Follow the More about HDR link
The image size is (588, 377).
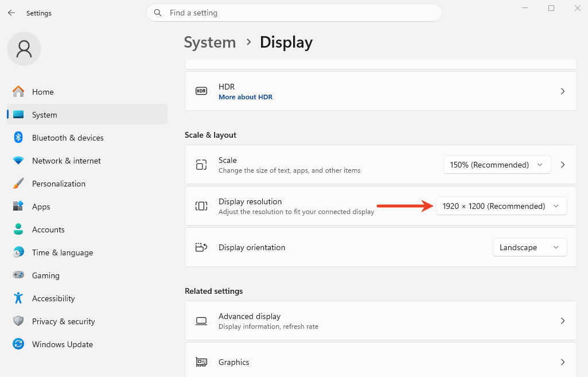[246, 97]
